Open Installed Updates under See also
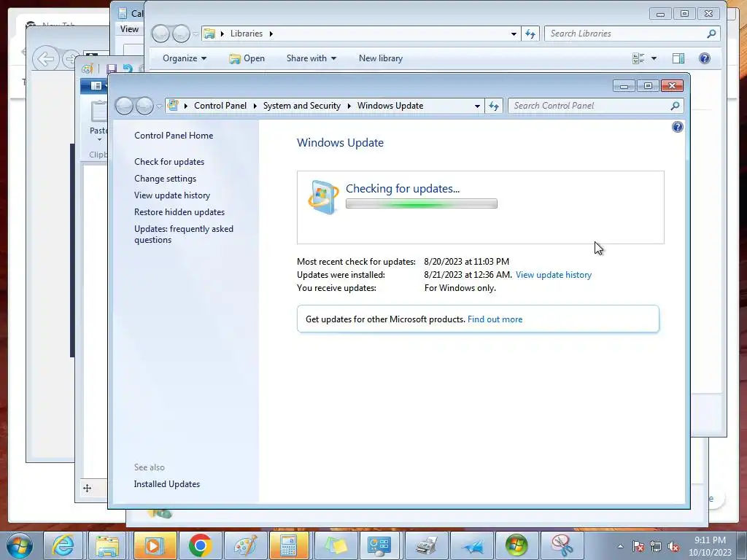The image size is (747, 560). [x=167, y=484]
